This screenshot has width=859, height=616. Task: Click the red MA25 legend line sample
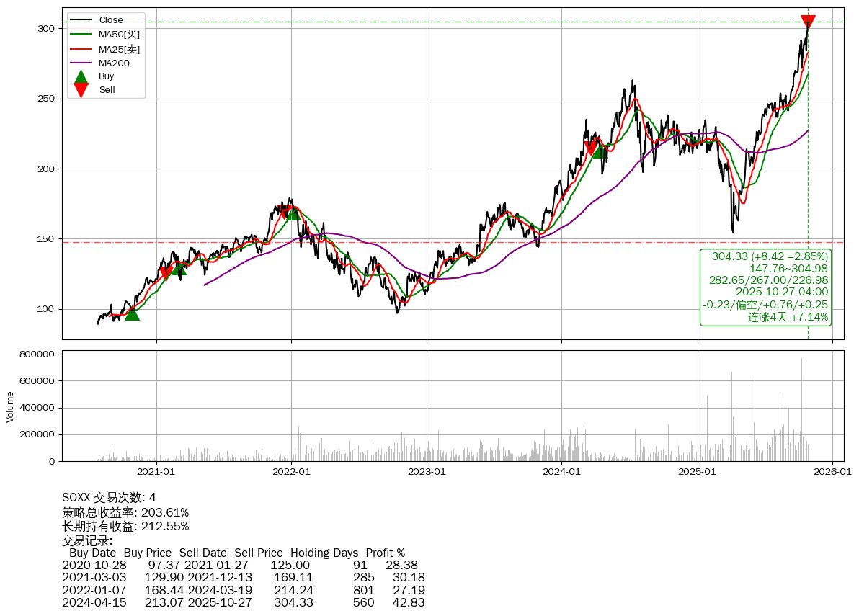click(81, 49)
